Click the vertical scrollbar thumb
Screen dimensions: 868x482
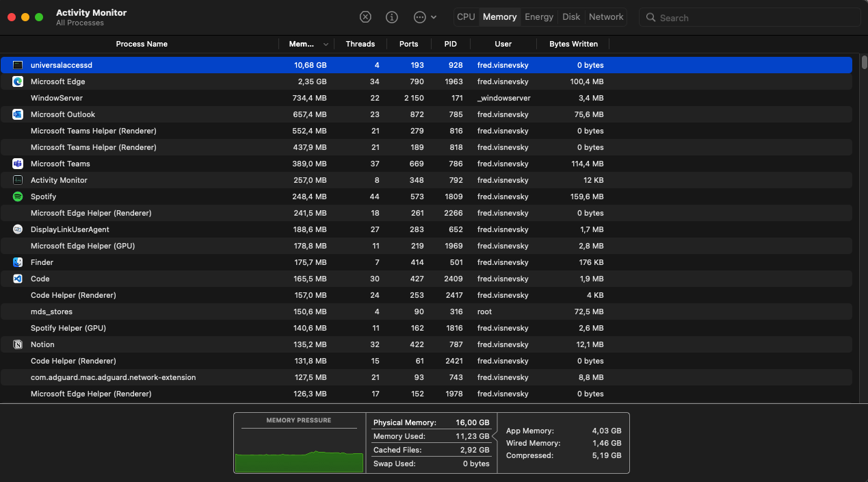(865, 63)
